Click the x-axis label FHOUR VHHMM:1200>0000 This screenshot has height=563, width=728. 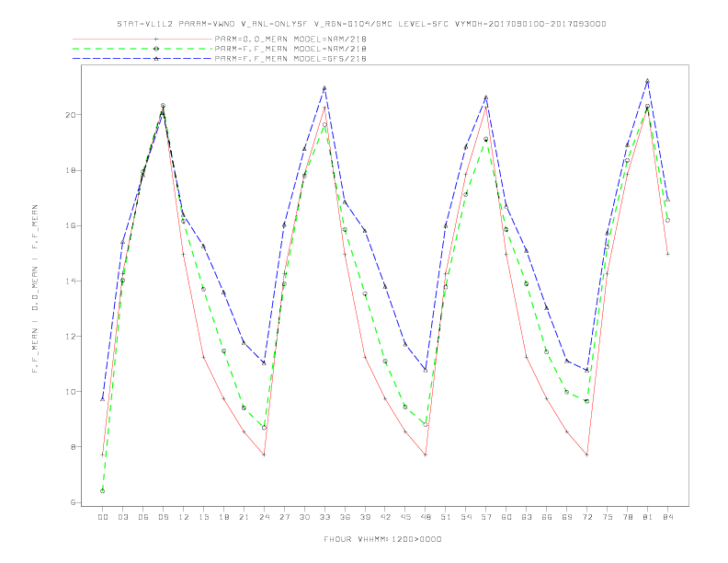click(382, 539)
